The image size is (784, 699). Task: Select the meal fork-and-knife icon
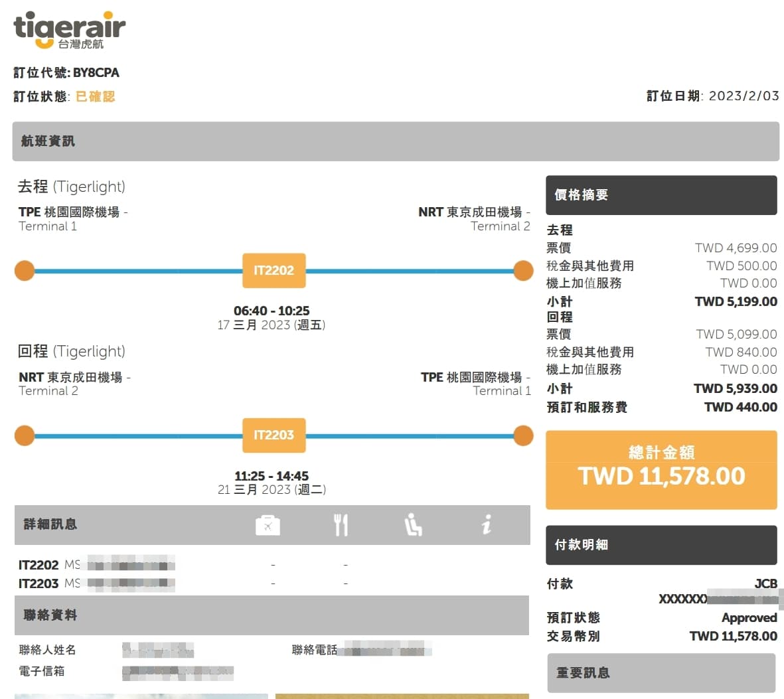341,525
